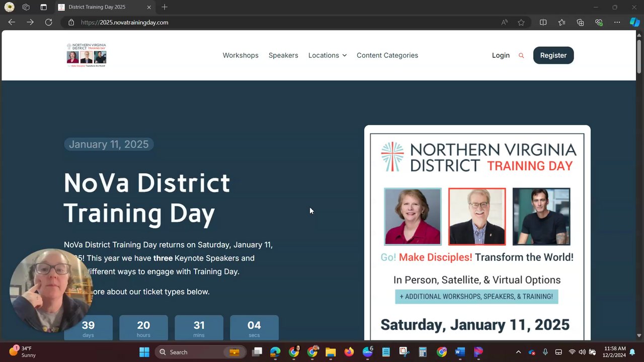
Task: Open a new browser tab
Action: pos(165,7)
